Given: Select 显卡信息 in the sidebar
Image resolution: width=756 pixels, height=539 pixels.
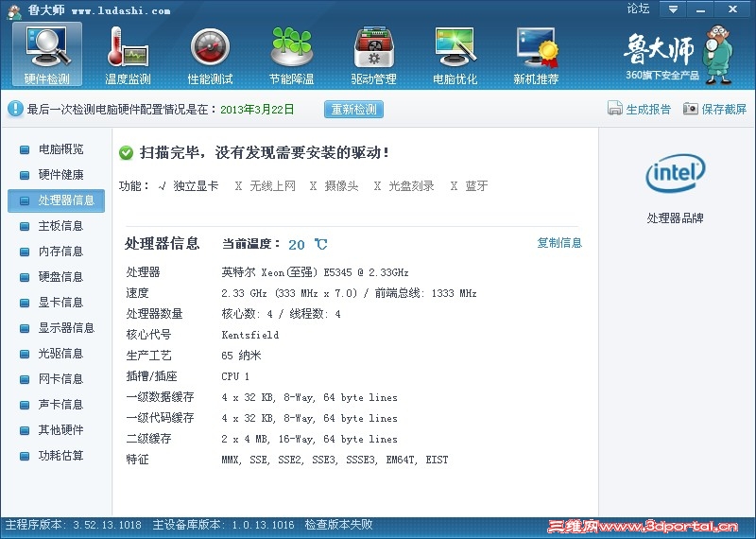Looking at the screenshot, I should click(x=56, y=303).
